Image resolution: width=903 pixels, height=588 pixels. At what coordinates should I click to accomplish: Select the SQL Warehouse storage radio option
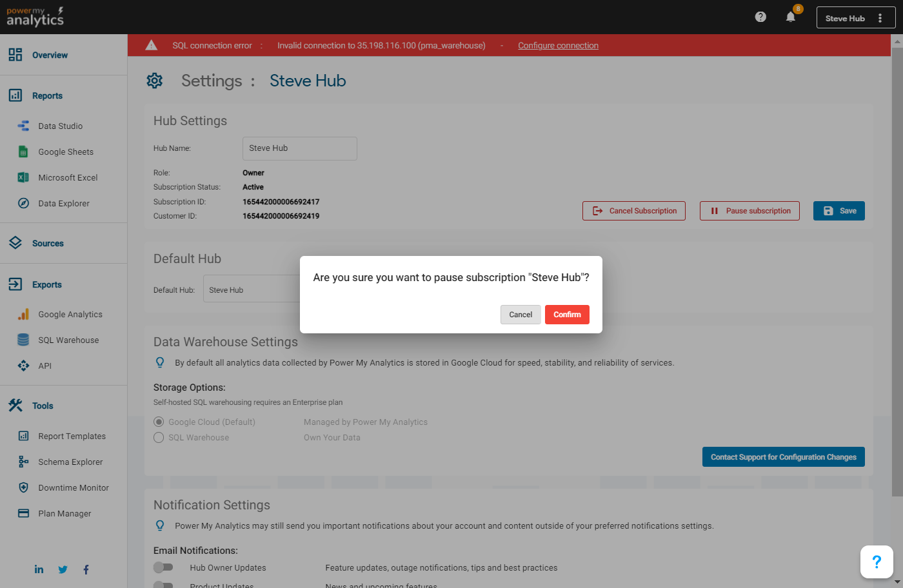click(x=159, y=437)
